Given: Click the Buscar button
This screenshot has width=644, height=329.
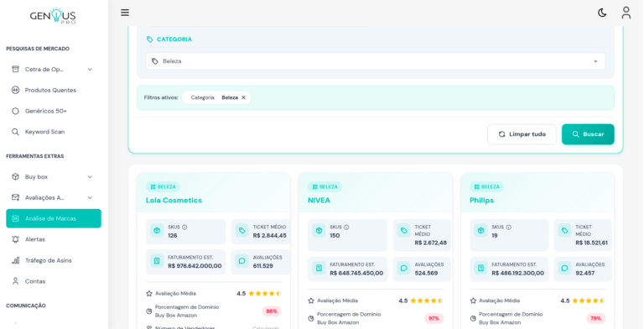Looking at the screenshot, I should click(588, 134).
